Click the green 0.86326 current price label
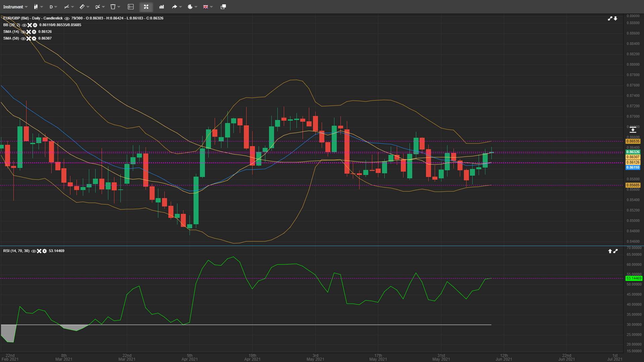644x362 pixels. point(633,152)
